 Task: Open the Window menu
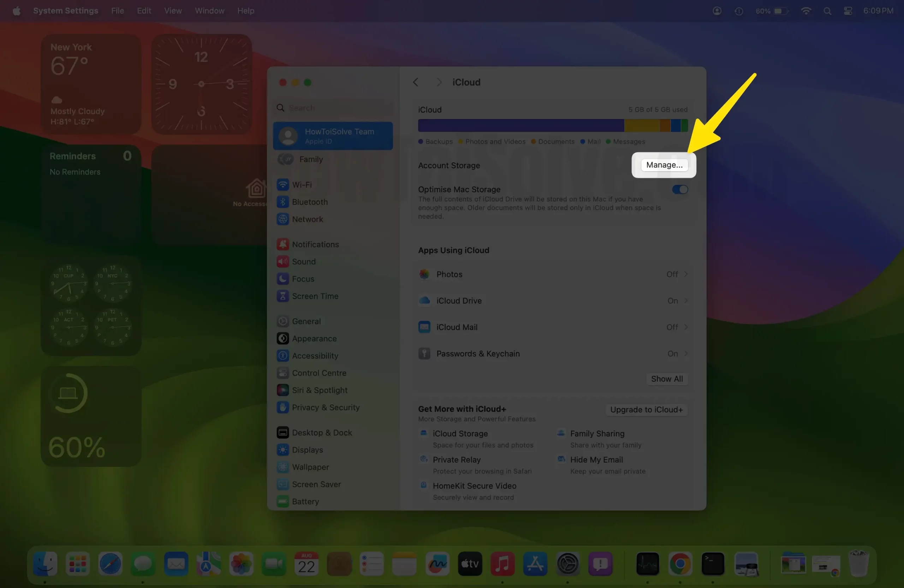coord(210,11)
